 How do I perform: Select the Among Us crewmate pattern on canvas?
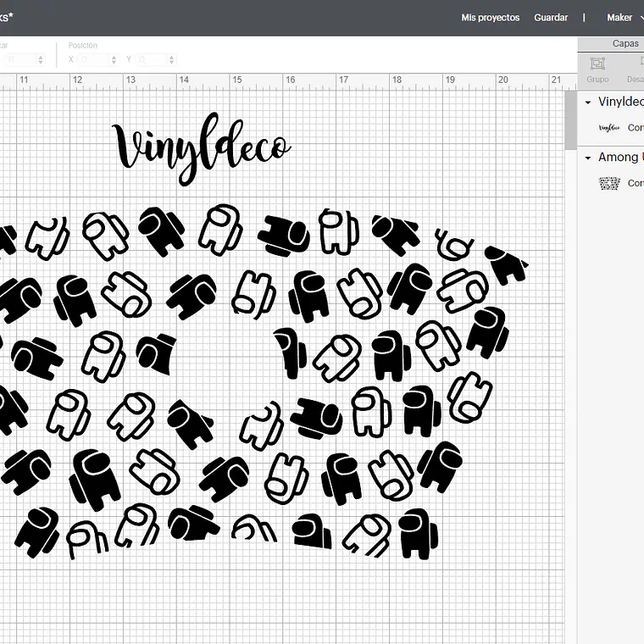[x=263, y=382]
